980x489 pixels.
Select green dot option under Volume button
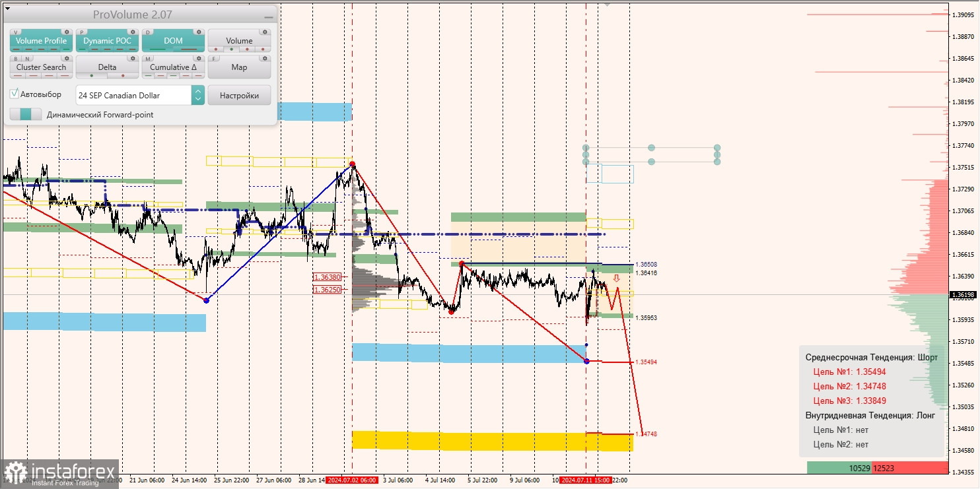click(231, 49)
